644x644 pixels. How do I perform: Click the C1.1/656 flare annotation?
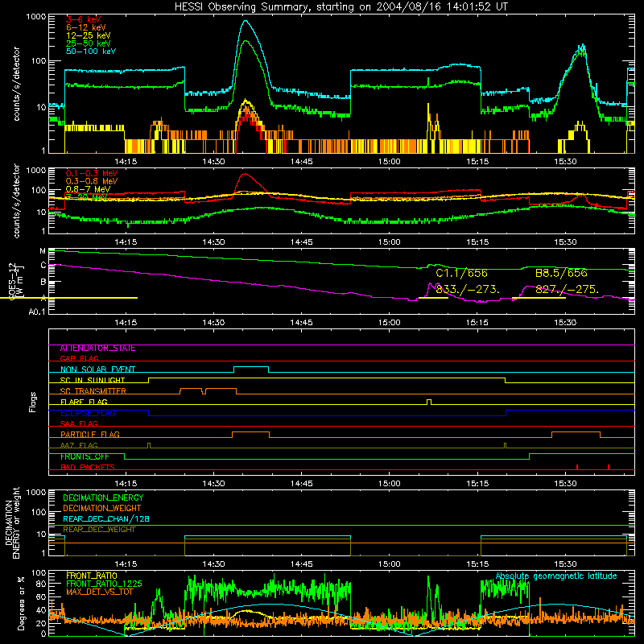point(461,273)
